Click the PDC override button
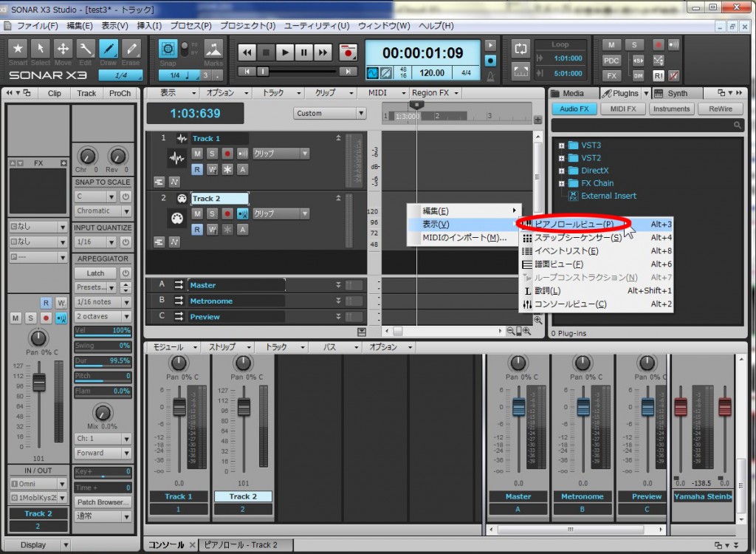The height and width of the screenshot is (554, 756). (x=611, y=61)
